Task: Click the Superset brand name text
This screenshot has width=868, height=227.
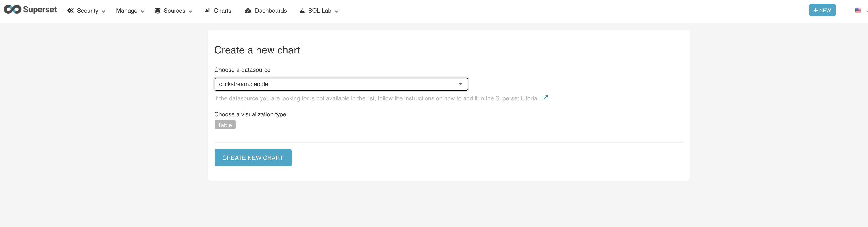Action: tap(40, 9)
